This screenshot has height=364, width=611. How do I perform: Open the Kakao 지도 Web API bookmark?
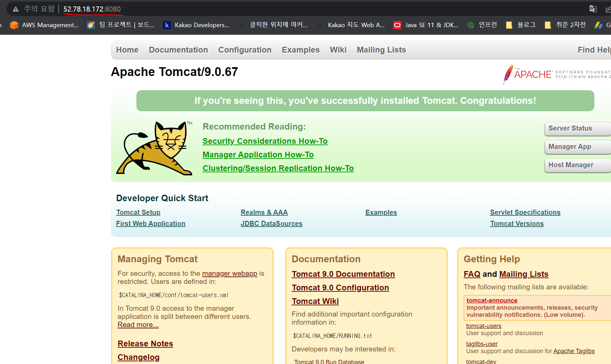coord(351,25)
